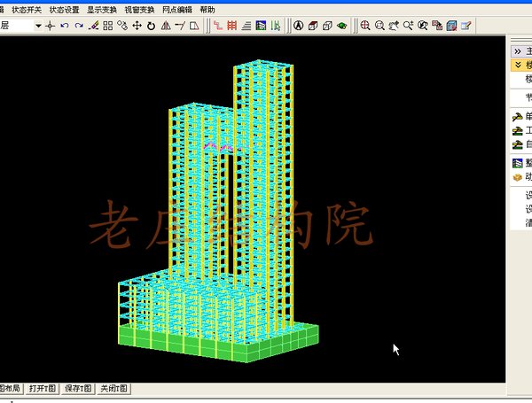Click the stretch shape tool icon
Viewport: 532px width, 403px height.
[x=194, y=26]
